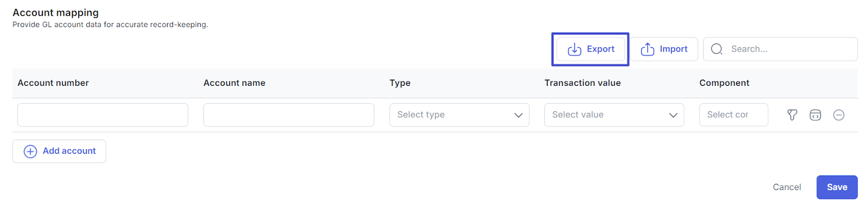Open the Transaction value Select value dropdown
Image resolution: width=868 pixels, height=208 pixels.
(614, 115)
